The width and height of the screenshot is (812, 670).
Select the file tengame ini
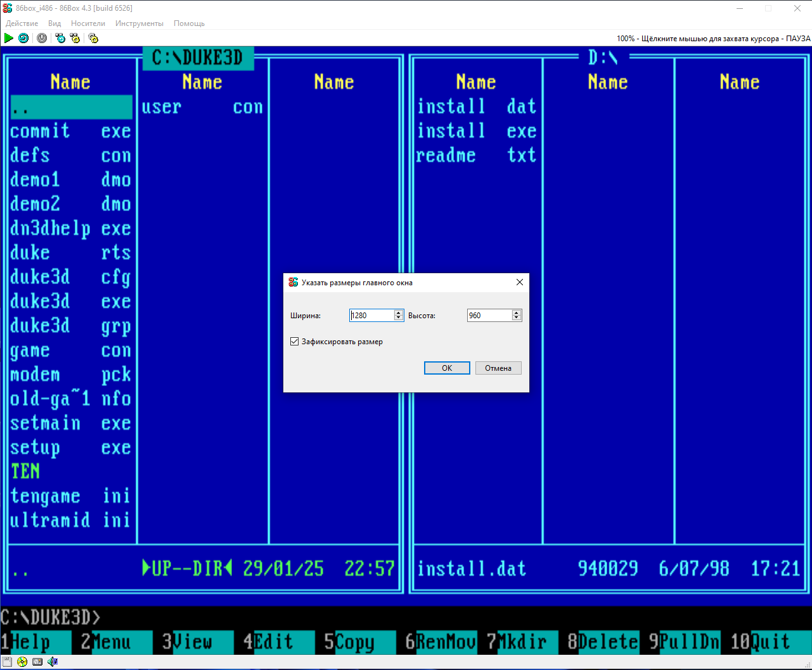click(x=71, y=496)
